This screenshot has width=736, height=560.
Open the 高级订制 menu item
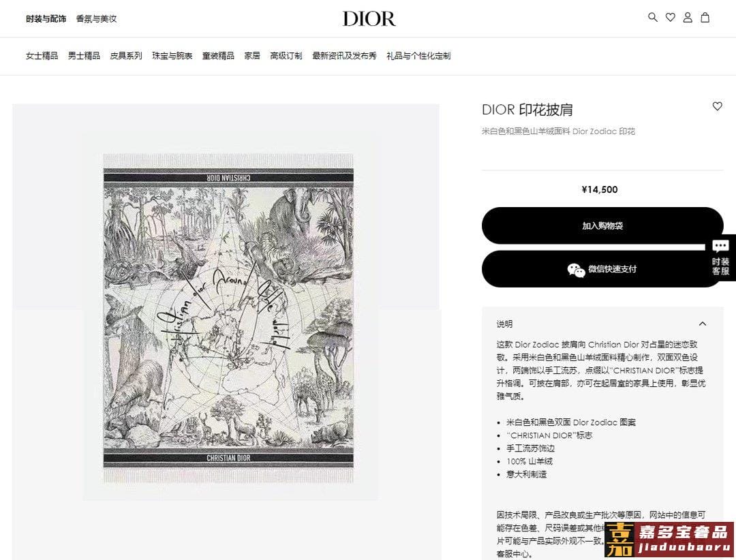286,56
